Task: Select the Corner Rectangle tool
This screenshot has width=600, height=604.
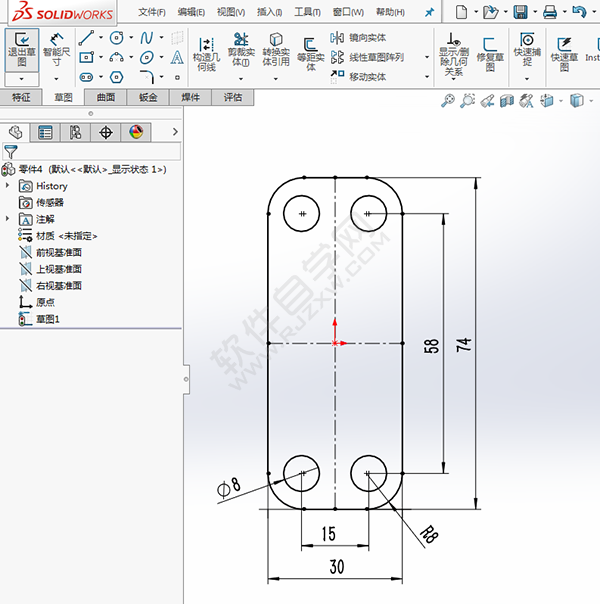Action: [86, 57]
